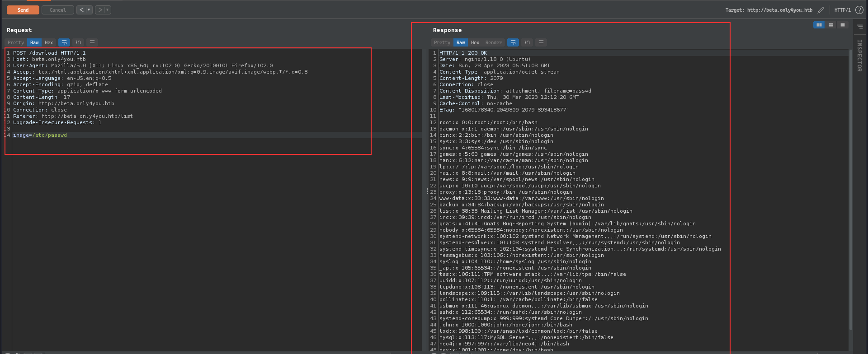Click the 'POST /download HTTP/1.1' request line
868x354 pixels.
[x=49, y=53]
